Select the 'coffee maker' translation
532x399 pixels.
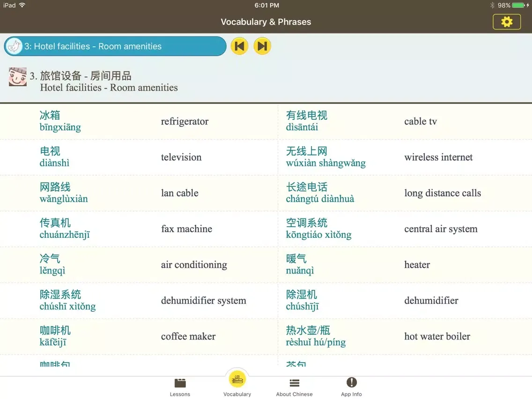[188, 336]
